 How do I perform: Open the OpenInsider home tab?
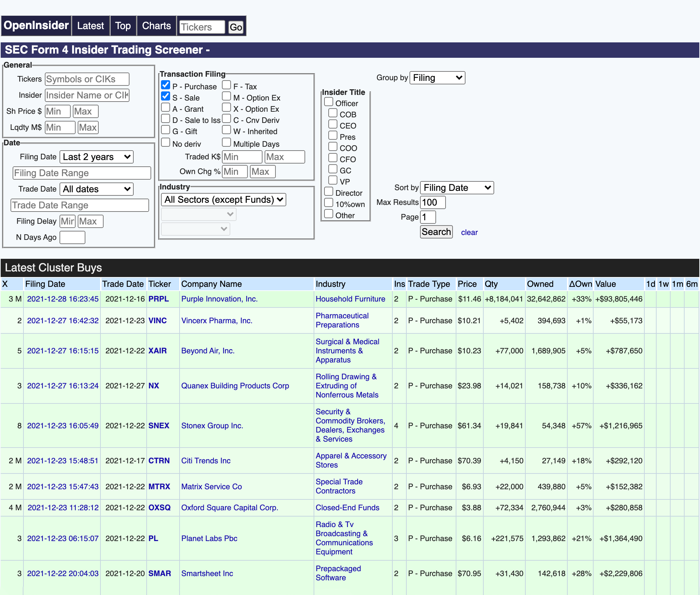click(x=36, y=26)
